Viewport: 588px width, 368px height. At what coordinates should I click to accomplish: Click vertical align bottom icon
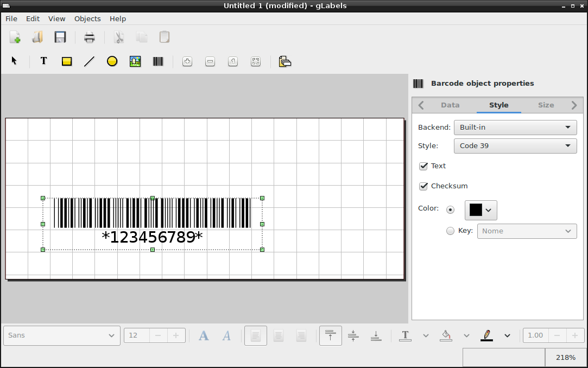click(376, 335)
